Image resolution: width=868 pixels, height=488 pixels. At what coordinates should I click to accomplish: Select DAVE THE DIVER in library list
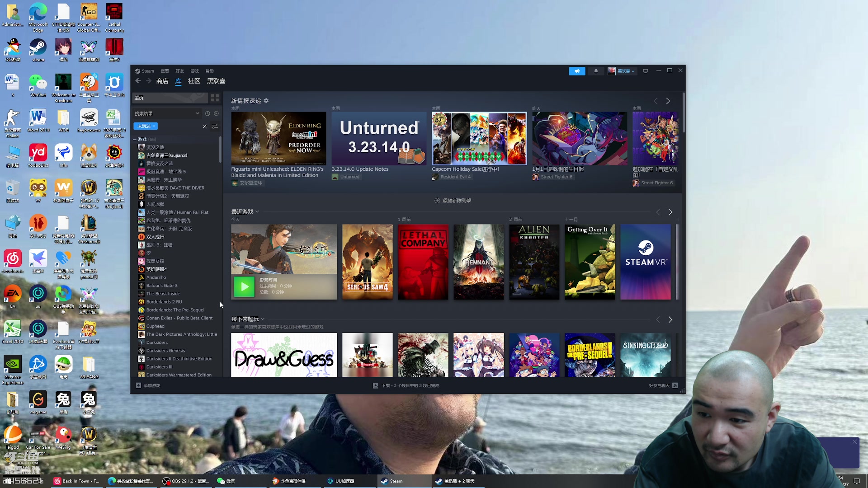(175, 188)
